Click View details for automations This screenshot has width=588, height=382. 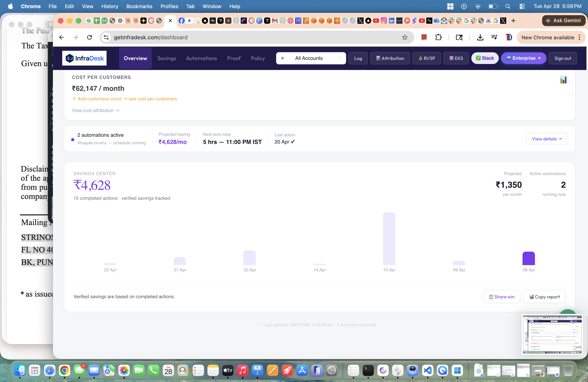[x=547, y=139]
